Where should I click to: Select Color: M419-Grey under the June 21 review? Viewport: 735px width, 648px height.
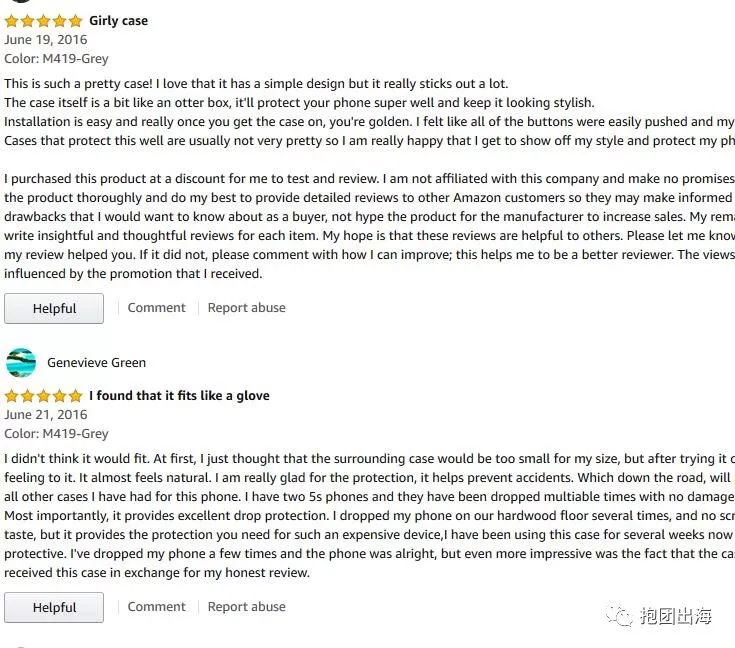tap(56, 434)
